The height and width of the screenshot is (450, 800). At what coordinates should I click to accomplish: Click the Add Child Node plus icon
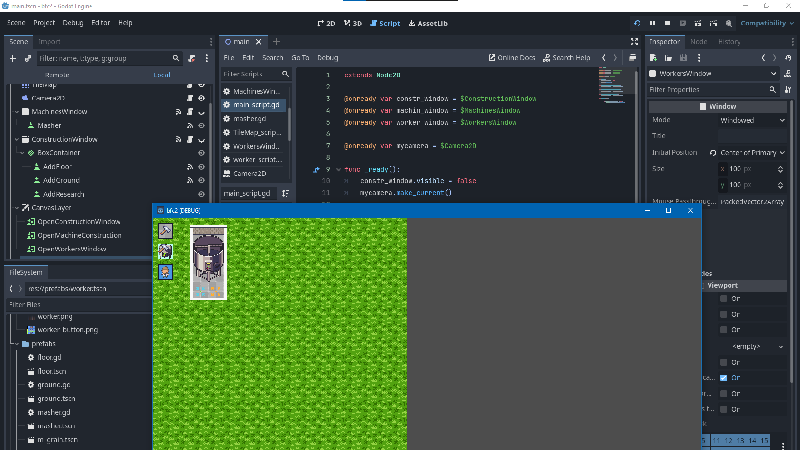[x=12, y=59]
